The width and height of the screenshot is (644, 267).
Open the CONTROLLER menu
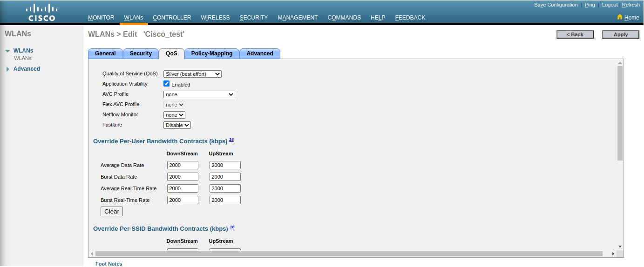pyautogui.click(x=172, y=18)
